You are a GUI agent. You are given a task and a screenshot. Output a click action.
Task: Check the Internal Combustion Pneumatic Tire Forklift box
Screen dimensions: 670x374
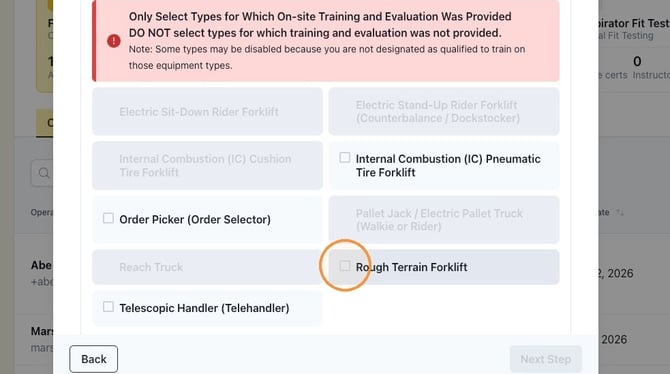(x=344, y=158)
